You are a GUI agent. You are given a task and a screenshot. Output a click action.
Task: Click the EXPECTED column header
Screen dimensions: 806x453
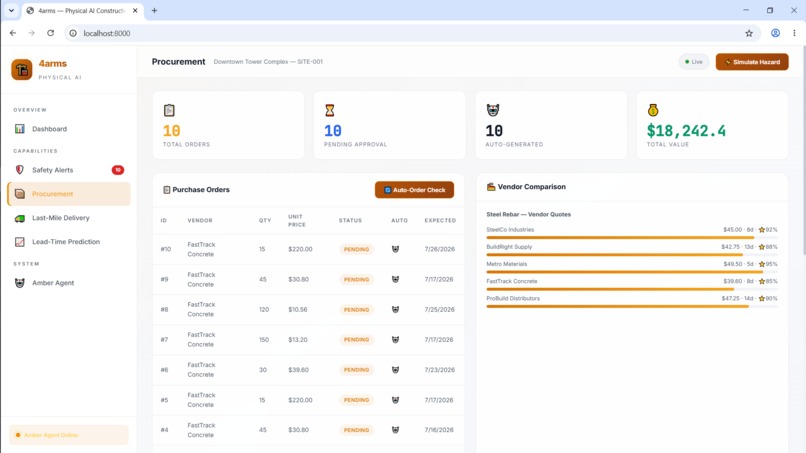pyautogui.click(x=440, y=221)
